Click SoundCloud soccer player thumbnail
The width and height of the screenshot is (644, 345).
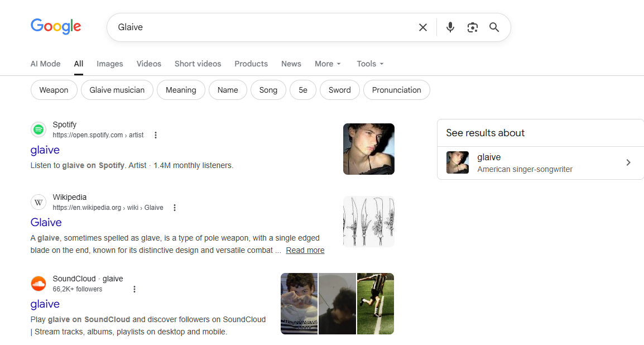(376, 304)
